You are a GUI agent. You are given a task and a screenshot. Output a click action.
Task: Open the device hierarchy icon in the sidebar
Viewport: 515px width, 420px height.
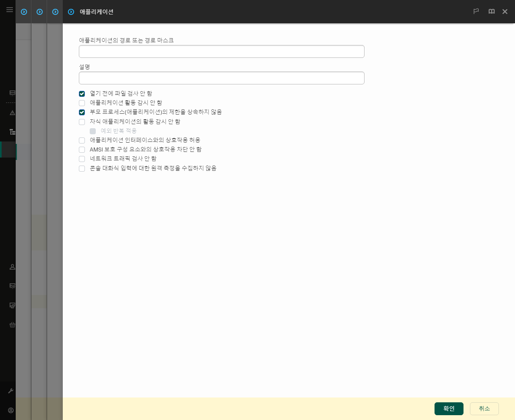[x=12, y=132]
